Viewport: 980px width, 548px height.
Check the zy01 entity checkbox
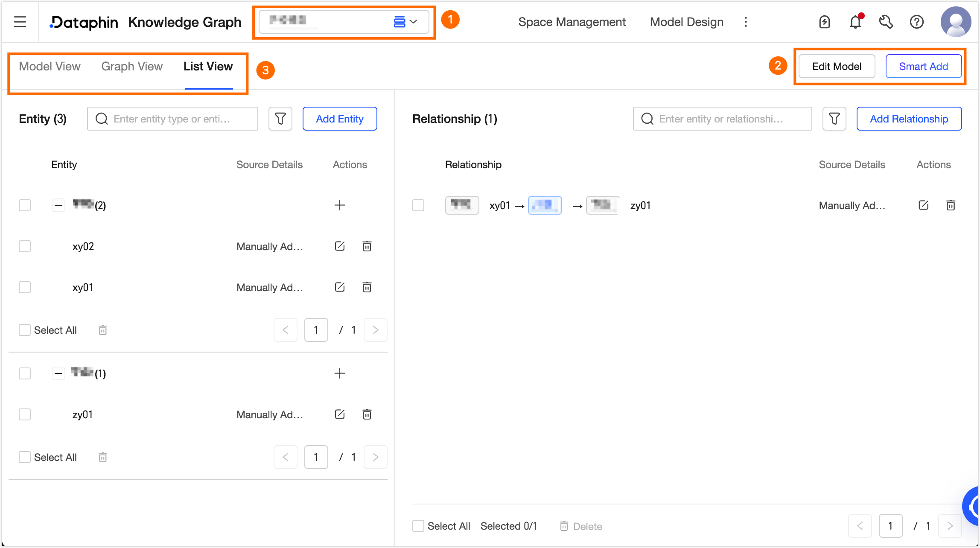(x=25, y=414)
